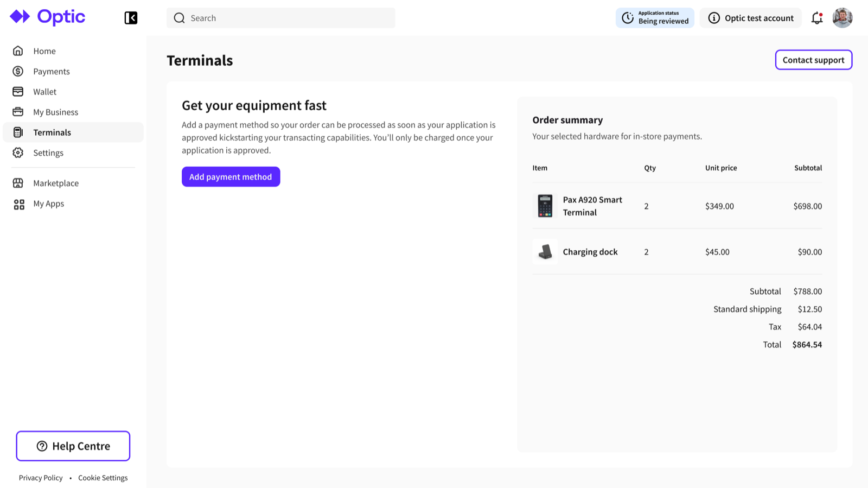The image size is (868, 488).
Task: Click Add payment method button
Action: pos(231,176)
